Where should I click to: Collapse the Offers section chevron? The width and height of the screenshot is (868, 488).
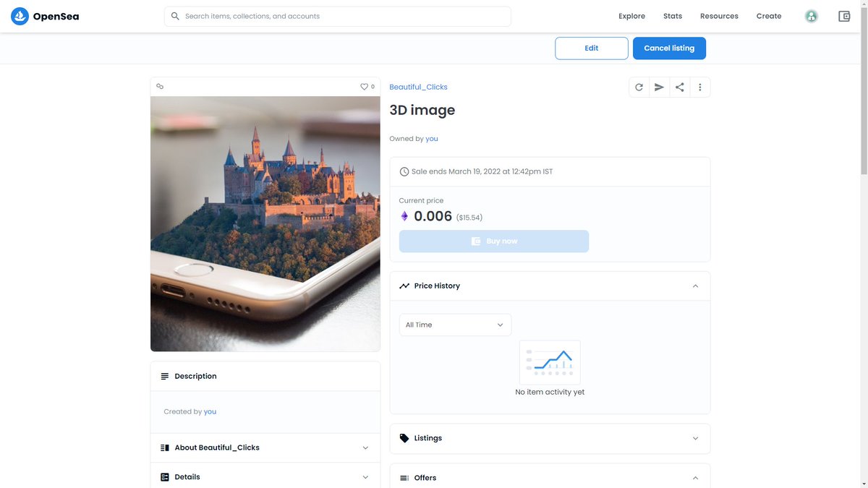[x=695, y=478]
